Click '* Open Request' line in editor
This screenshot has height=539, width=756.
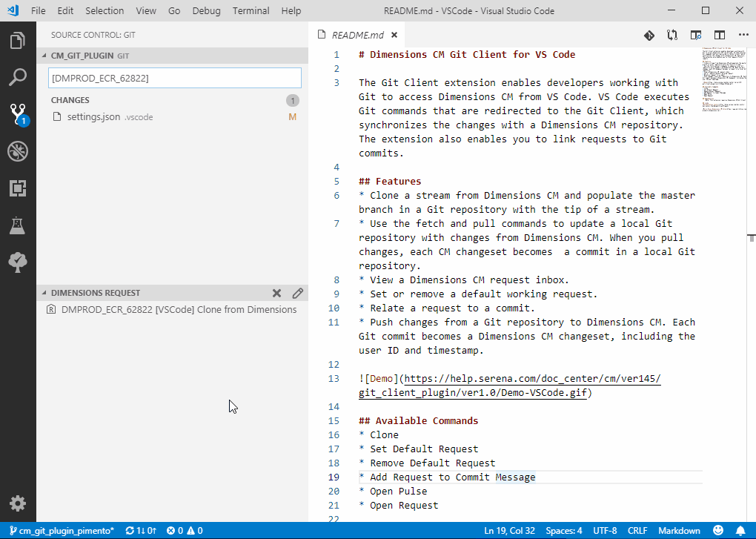tap(398, 505)
